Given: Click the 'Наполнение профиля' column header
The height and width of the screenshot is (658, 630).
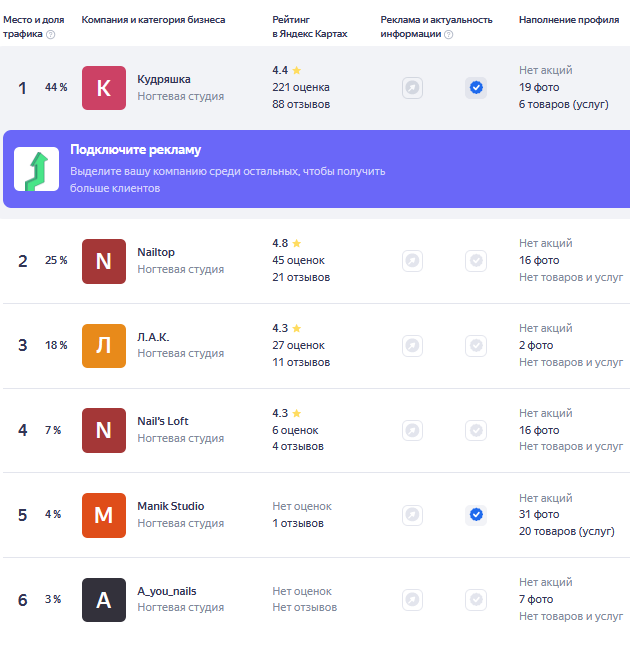Looking at the screenshot, I should coord(569,20).
